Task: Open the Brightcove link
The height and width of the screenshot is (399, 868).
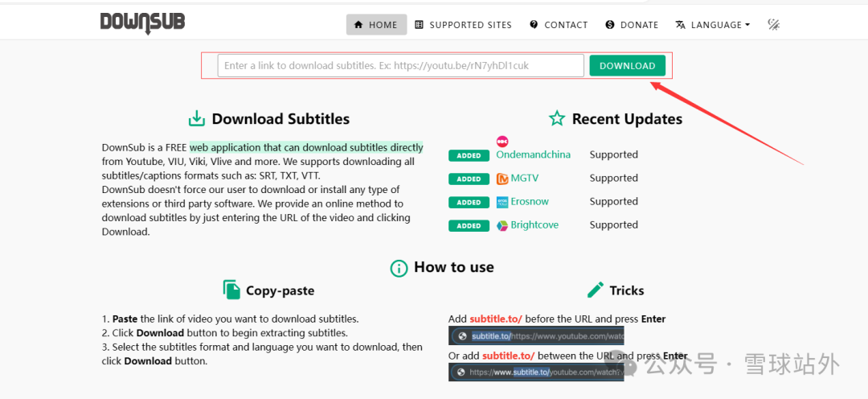Action: 534,225
